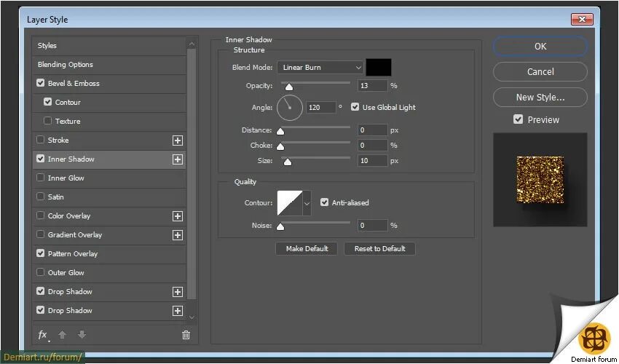Screen dimensions: 619x364
Task: Enable the Stroke effect checkbox
Action: (40, 140)
